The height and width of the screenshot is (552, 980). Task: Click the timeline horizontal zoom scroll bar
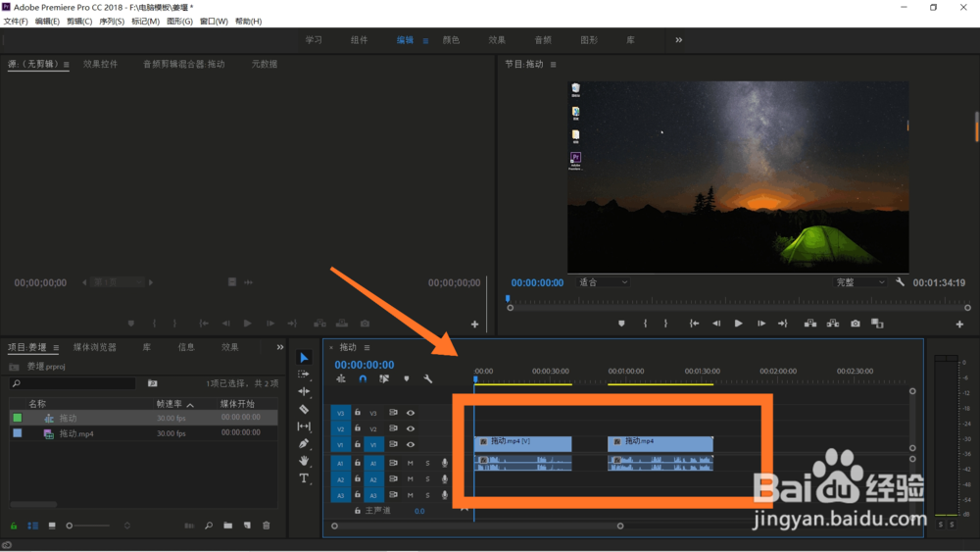[x=477, y=526]
